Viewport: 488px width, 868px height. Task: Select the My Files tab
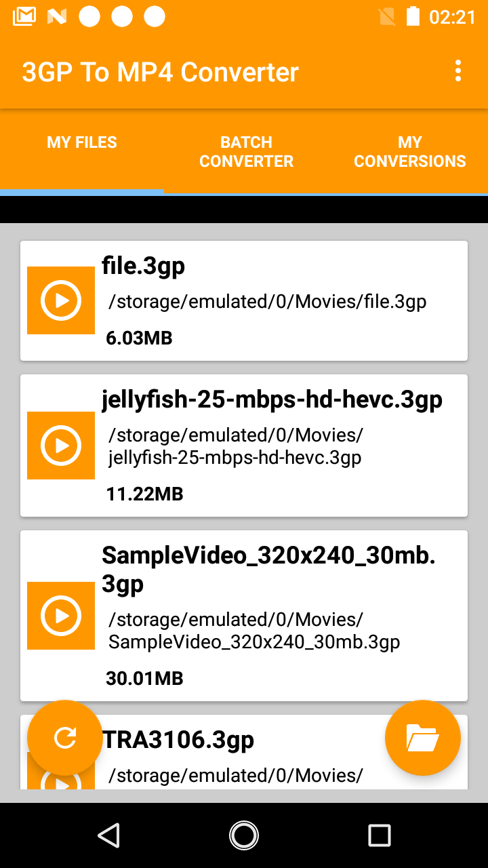pos(82,152)
